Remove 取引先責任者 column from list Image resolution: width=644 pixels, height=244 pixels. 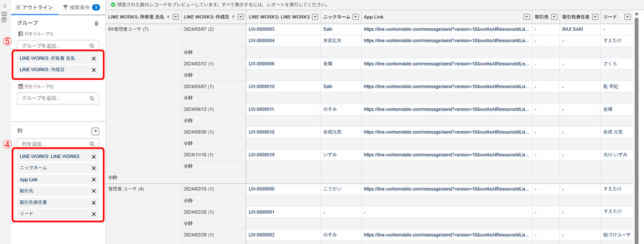(x=94, y=202)
